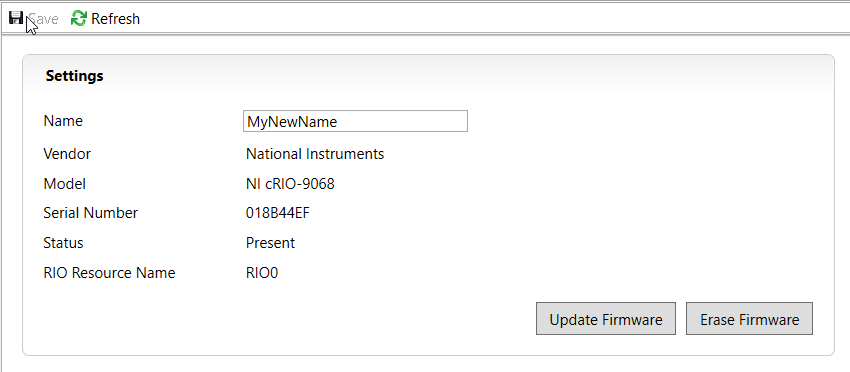The width and height of the screenshot is (850, 372).
Task: Click the Name field label
Action: click(x=63, y=120)
